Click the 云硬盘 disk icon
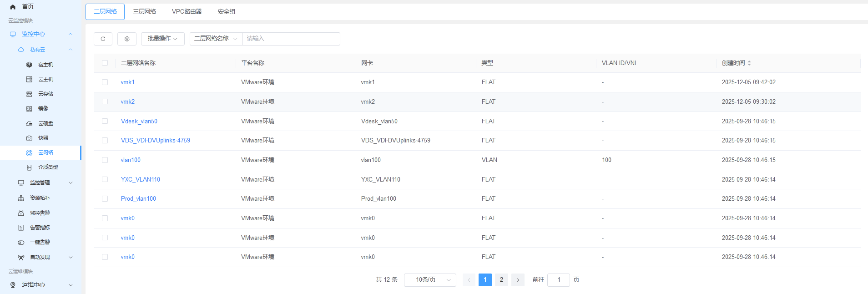 point(29,123)
